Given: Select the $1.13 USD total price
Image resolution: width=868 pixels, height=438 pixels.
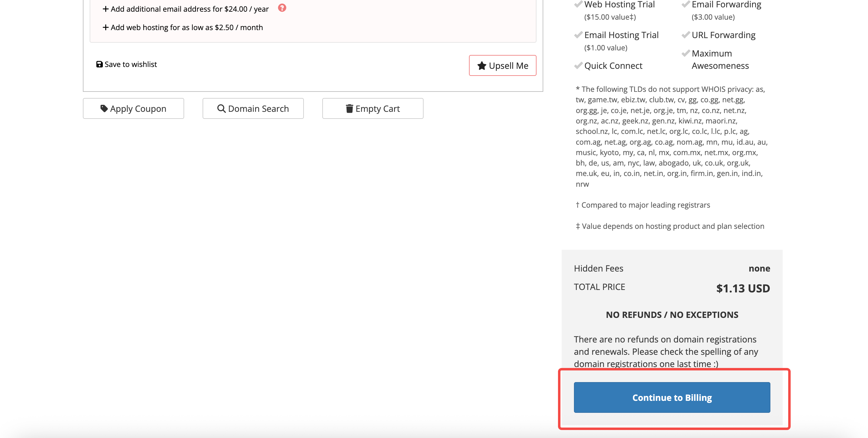Looking at the screenshot, I should [x=743, y=288].
